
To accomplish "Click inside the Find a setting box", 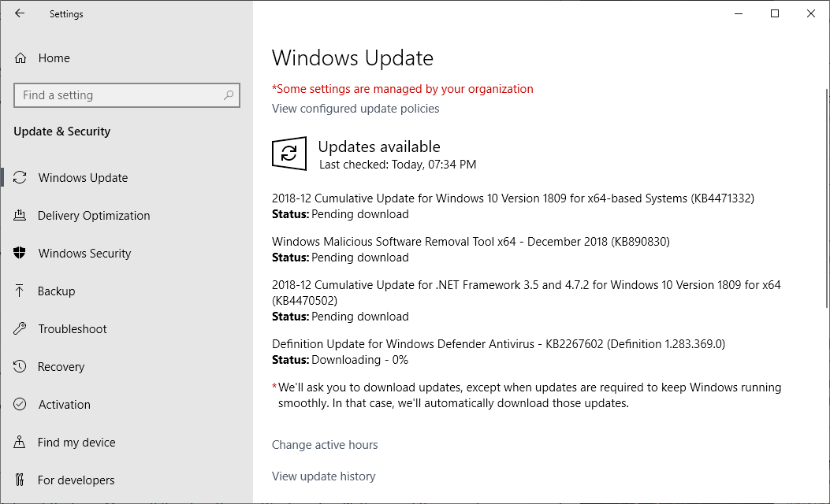I will (118, 95).
